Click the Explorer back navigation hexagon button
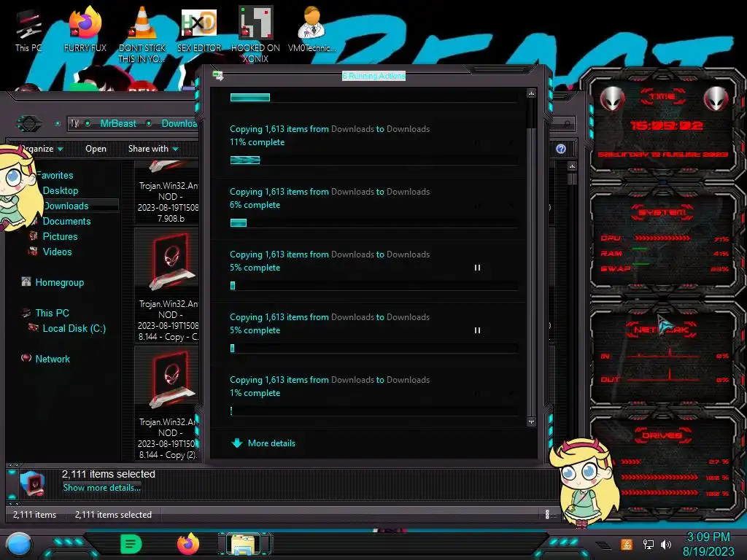Screen dimensions: 747x560 (x=29, y=124)
